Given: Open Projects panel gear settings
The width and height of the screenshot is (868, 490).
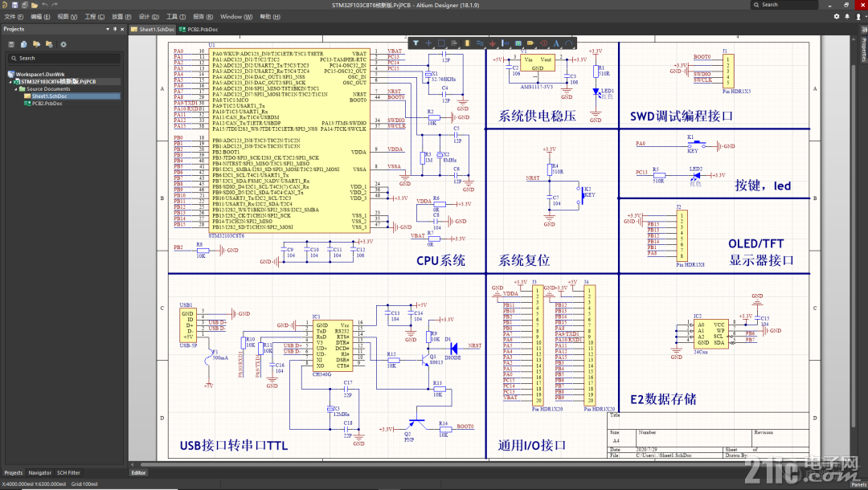Looking at the screenshot, I should [x=63, y=44].
